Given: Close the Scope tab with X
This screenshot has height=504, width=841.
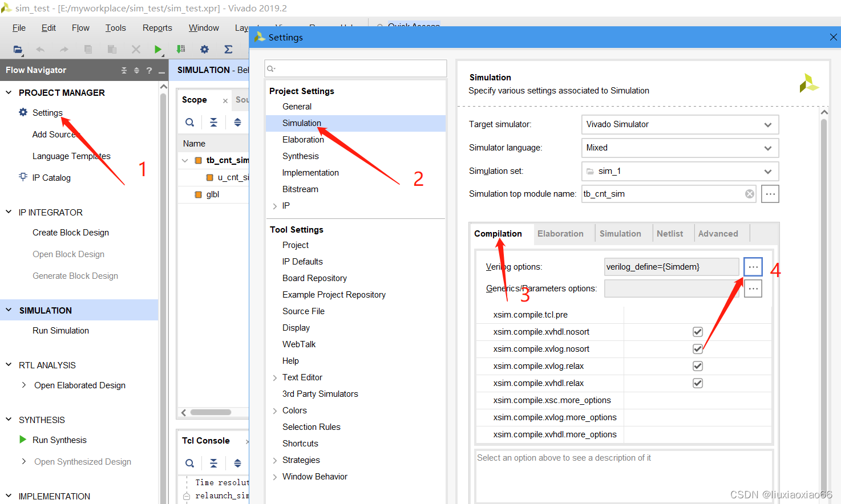Looking at the screenshot, I should point(225,101).
